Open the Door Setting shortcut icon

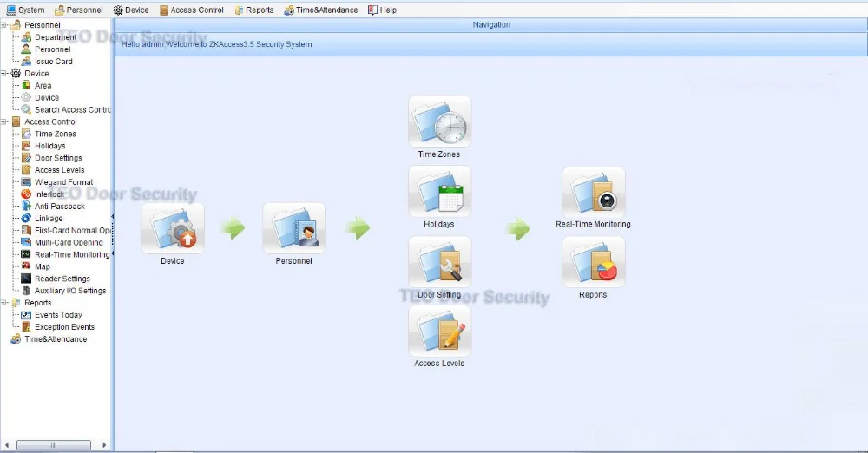pos(439,262)
